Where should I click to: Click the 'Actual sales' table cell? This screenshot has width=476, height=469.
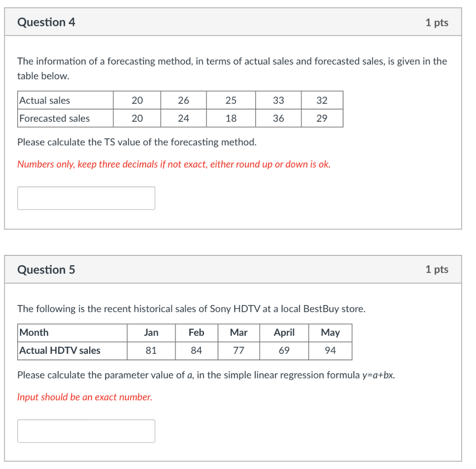point(44,100)
